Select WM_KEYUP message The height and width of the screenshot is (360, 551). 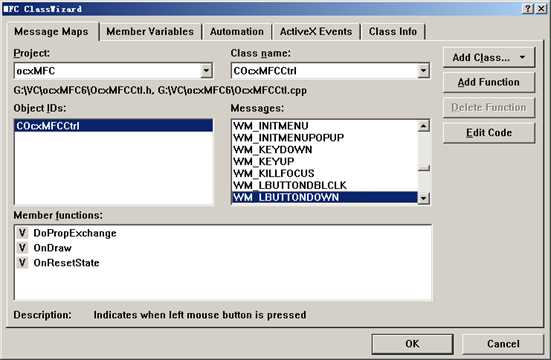click(324, 162)
